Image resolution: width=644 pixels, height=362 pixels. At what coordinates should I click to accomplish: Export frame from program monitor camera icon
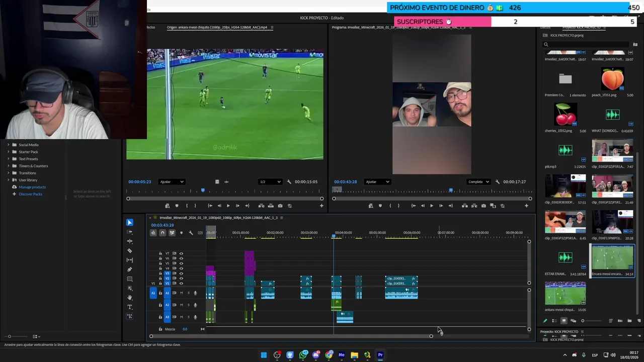[x=484, y=206]
